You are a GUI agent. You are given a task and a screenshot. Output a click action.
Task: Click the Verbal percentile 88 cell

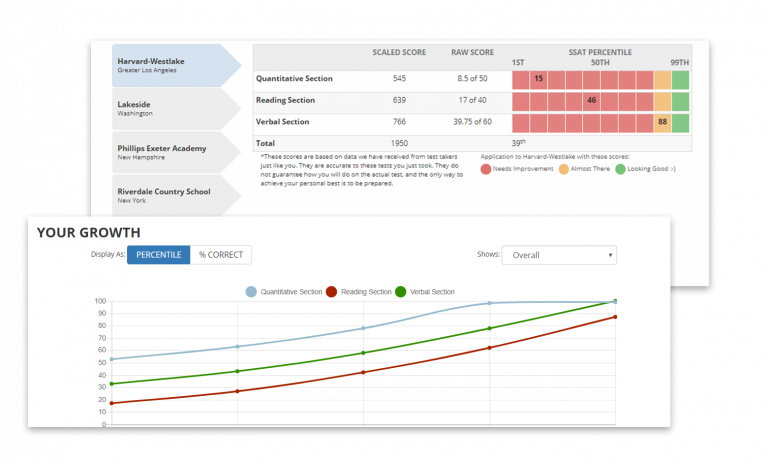pyautogui.click(x=662, y=122)
